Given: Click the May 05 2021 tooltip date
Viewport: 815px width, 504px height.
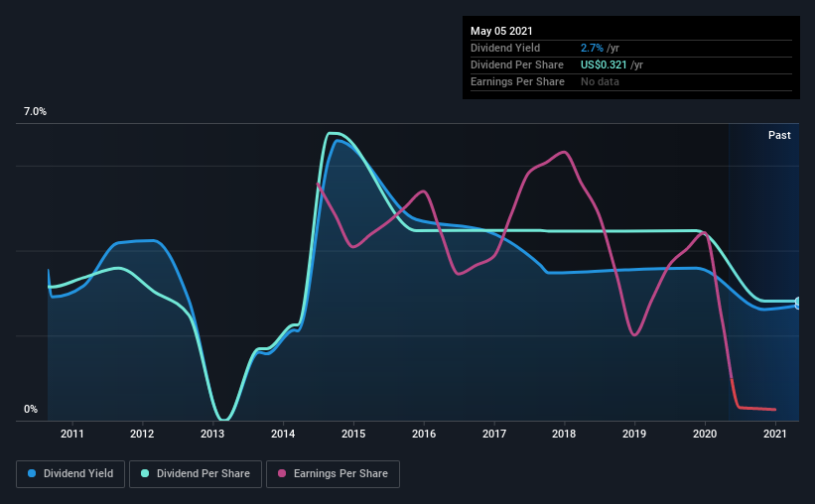Looking at the screenshot, I should click(x=501, y=31).
